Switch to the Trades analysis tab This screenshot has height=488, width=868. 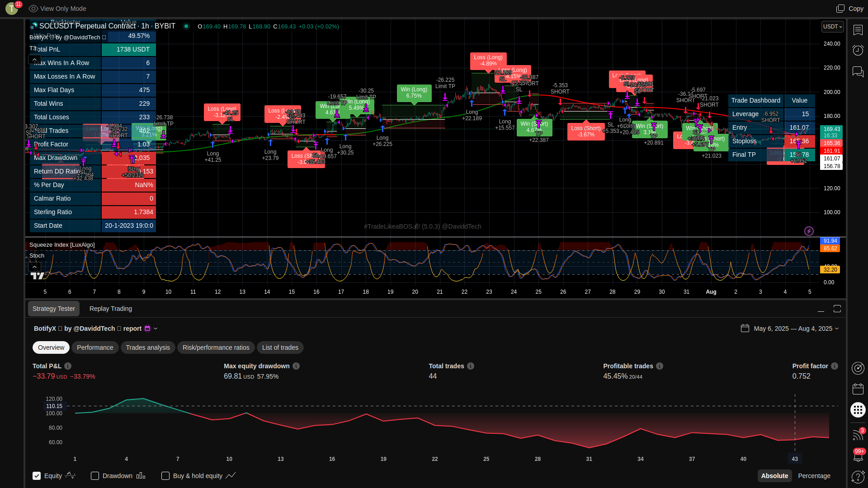click(x=148, y=347)
